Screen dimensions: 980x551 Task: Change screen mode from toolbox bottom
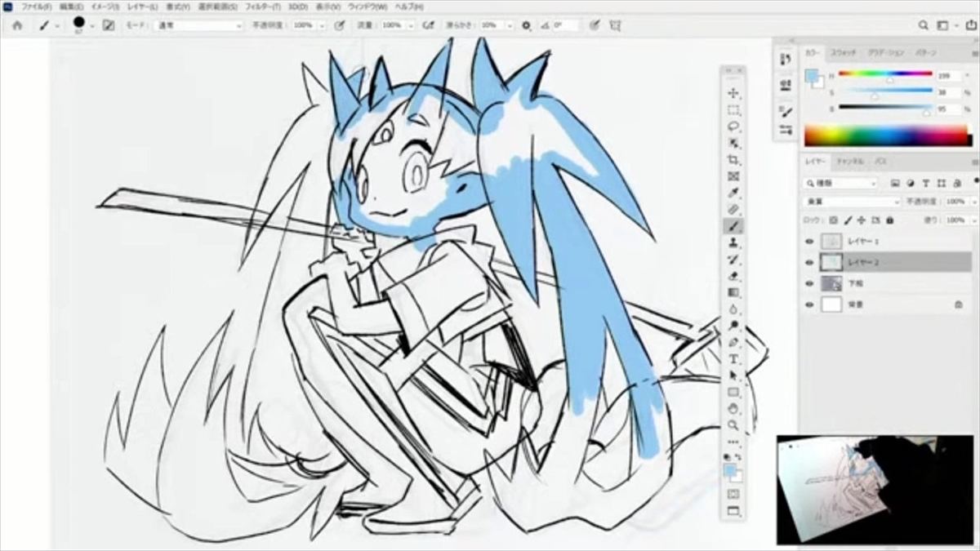coord(733,512)
